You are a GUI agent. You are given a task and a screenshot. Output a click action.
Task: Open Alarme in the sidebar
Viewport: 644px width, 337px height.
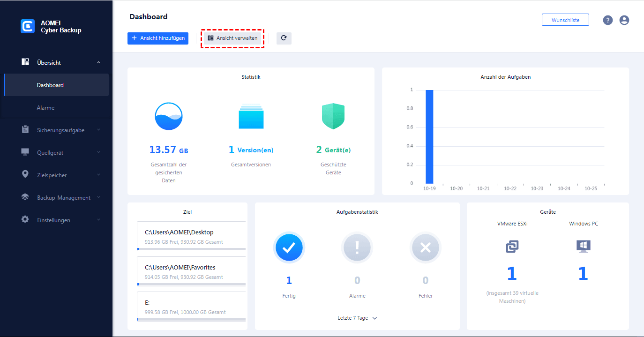pyautogui.click(x=46, y=108)
